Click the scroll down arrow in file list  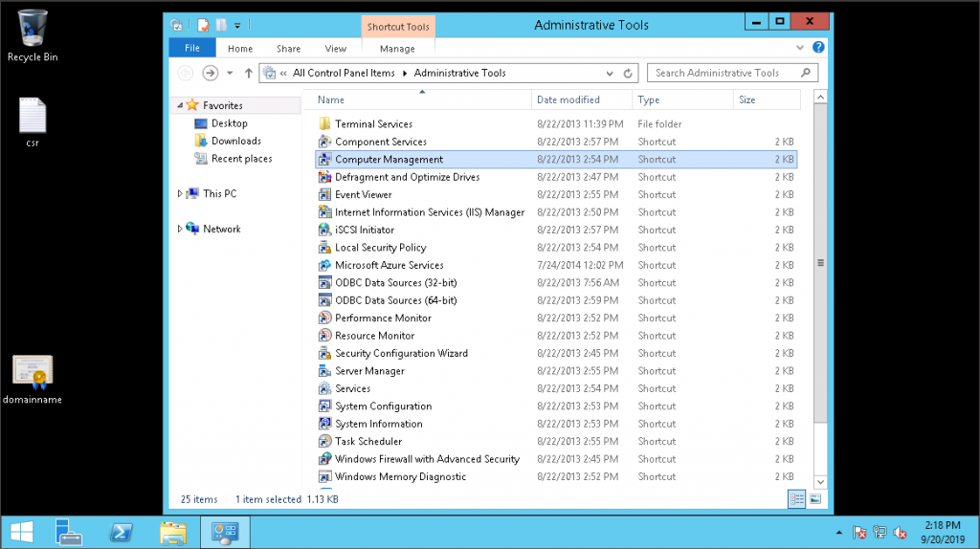(820, 482)
